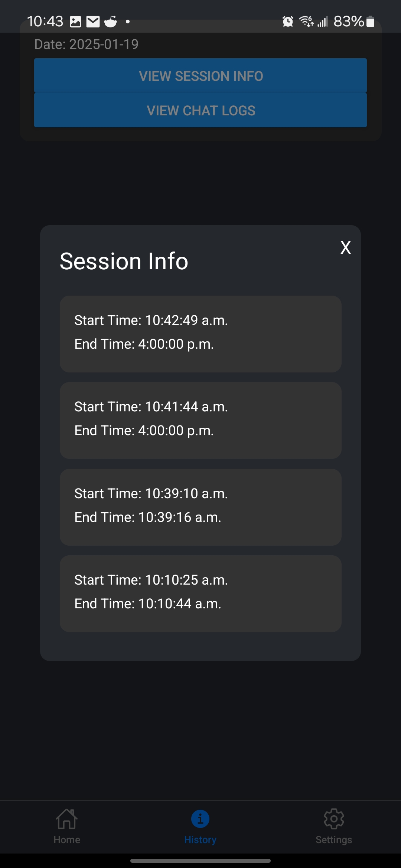
Task: Tap the Reddit notification icon
Action: point(111,22)
